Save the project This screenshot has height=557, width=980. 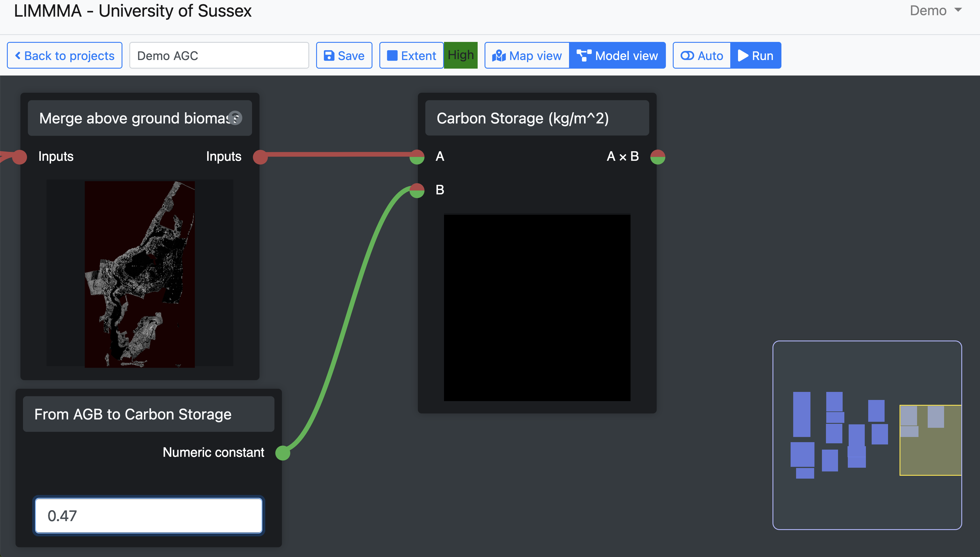(x=344, y=55)
